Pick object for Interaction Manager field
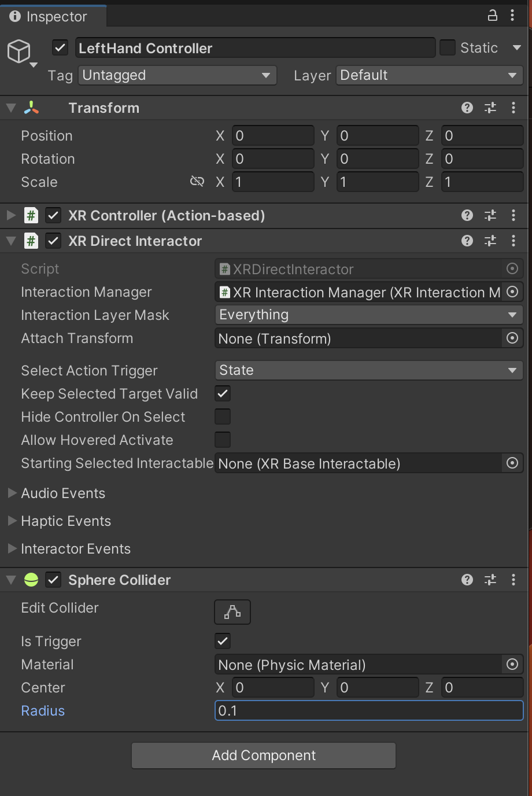This screenshot has height=796, width=532. click(512, 292)
